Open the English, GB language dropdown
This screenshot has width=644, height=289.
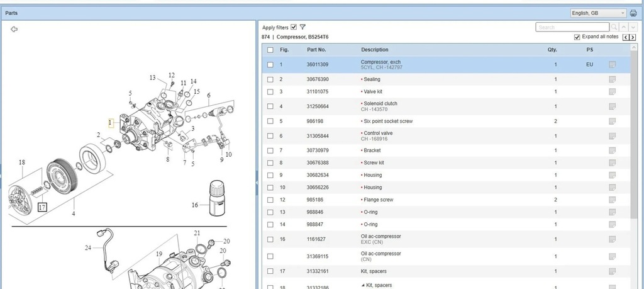point(598,13)
